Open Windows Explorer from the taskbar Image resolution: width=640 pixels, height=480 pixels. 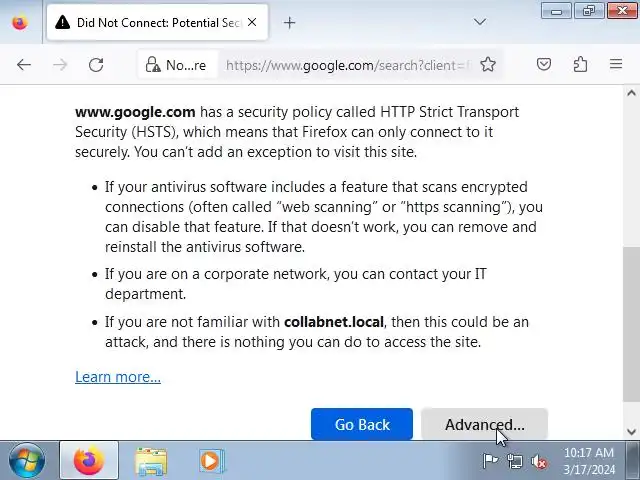151,461
